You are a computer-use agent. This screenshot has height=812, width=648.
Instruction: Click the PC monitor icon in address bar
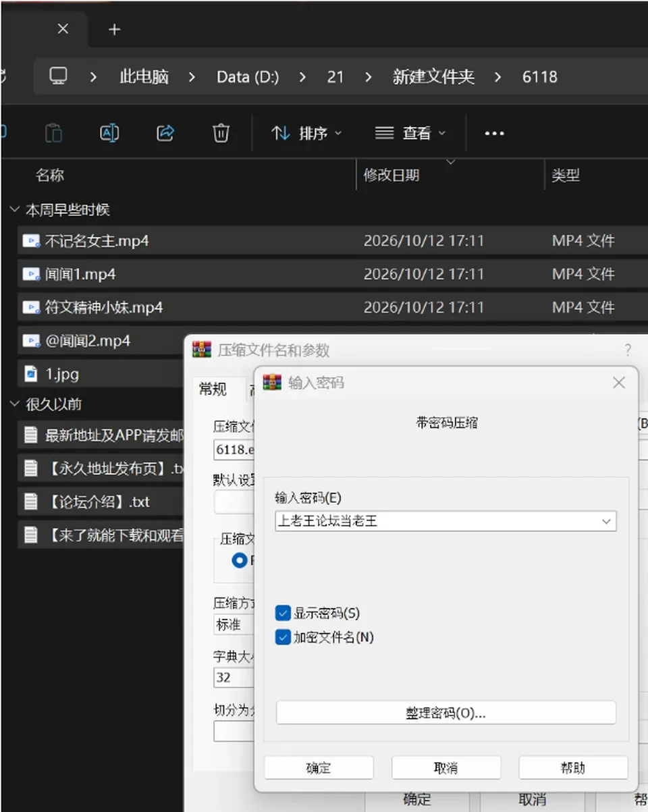[x=58, y=76]
